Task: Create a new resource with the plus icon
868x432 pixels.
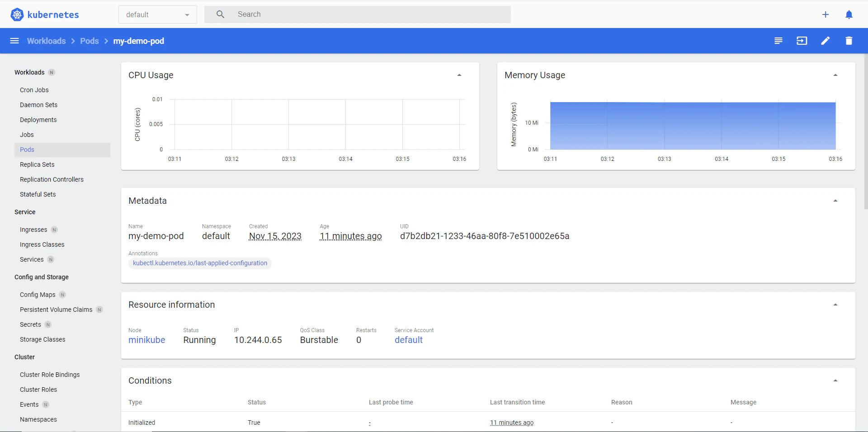Action: (826, 14)
